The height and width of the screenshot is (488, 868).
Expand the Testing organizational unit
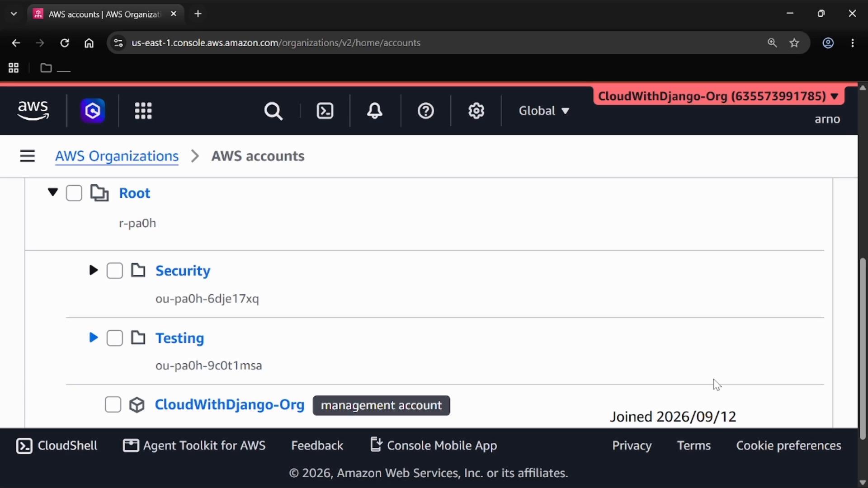tap(93, 338)
